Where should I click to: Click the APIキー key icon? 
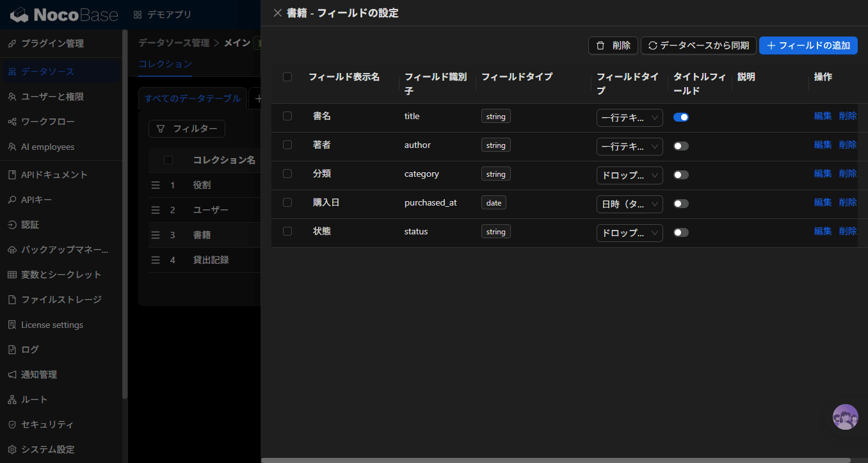tap(12, 200)
